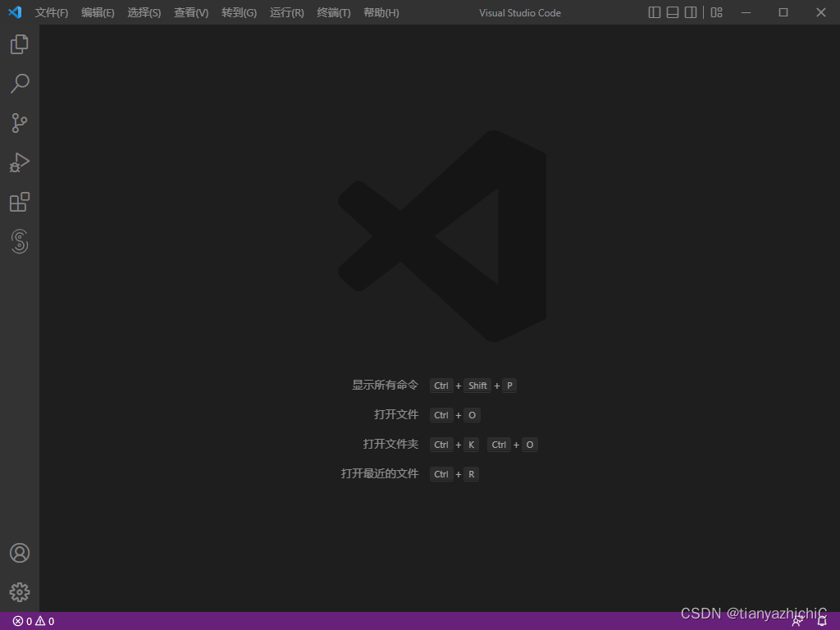The width and height of the screenshot is (840, 630).
Task: Click the 打开最近的文件 label
Action: 379,473
